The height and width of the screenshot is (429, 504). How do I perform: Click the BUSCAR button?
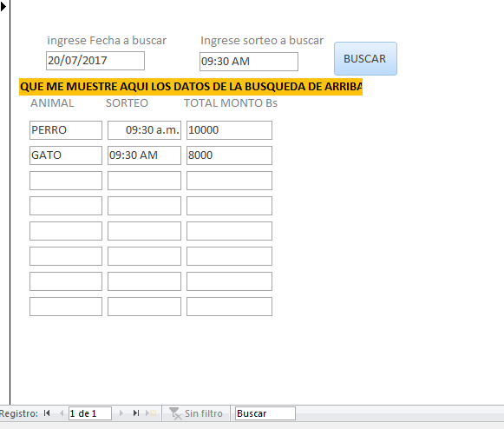(365, 58)
